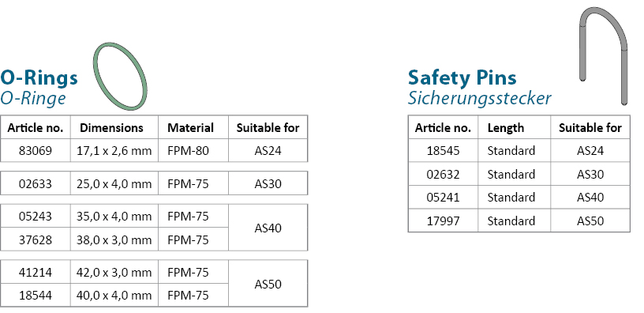Click dimensions 40,0 x 4,0 mm cell
The height and width of the screenshot is (313, 644).
pyautogui.click(x=114, y=296)
